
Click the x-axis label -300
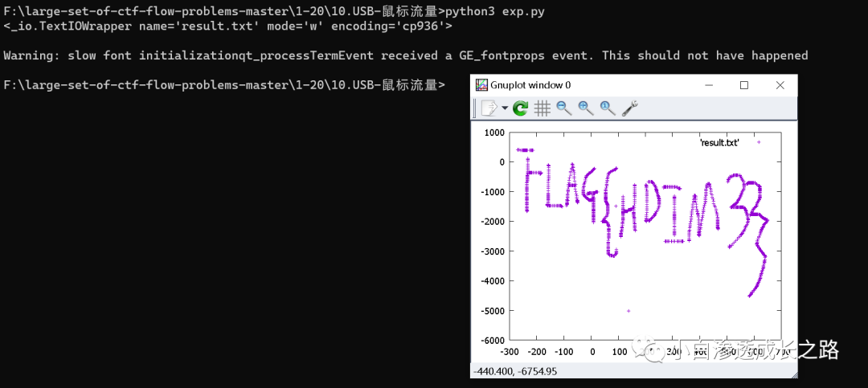coord(510,352)
